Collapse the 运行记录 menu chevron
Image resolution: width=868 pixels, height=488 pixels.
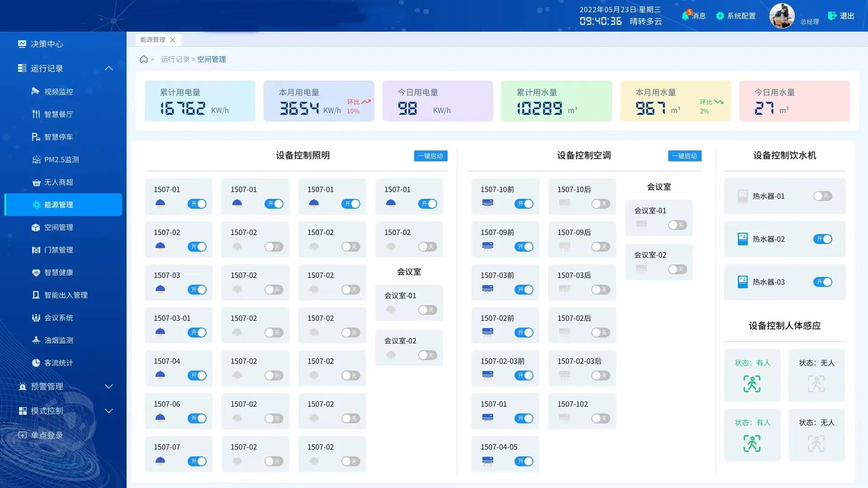coord(109,68)
